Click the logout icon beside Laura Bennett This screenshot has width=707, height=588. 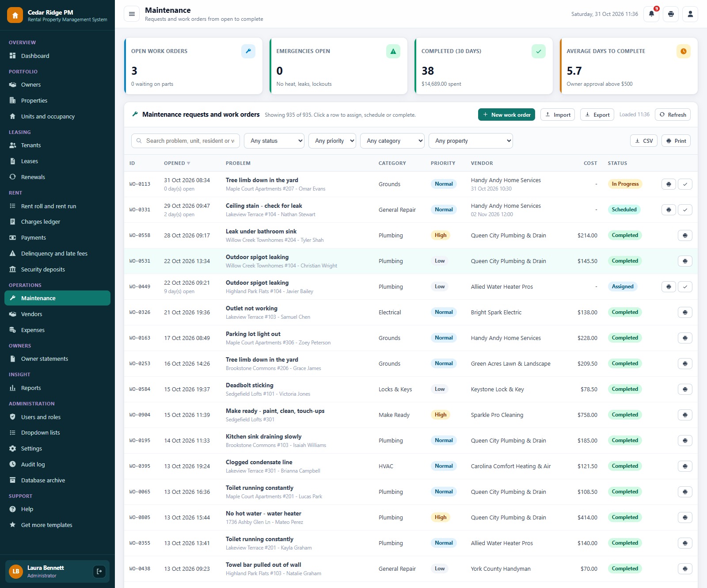click(99, 571)
